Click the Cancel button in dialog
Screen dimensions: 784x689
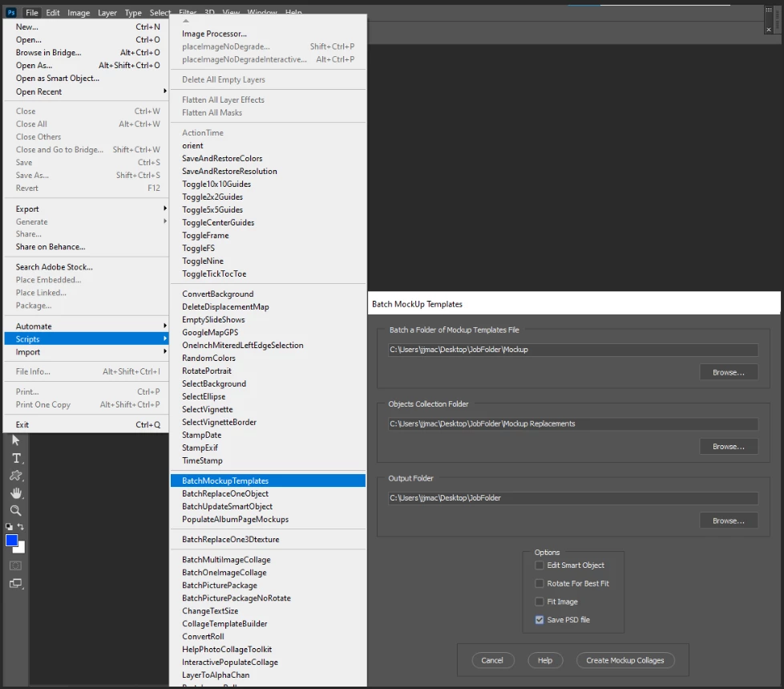click(x=492, y=660)
